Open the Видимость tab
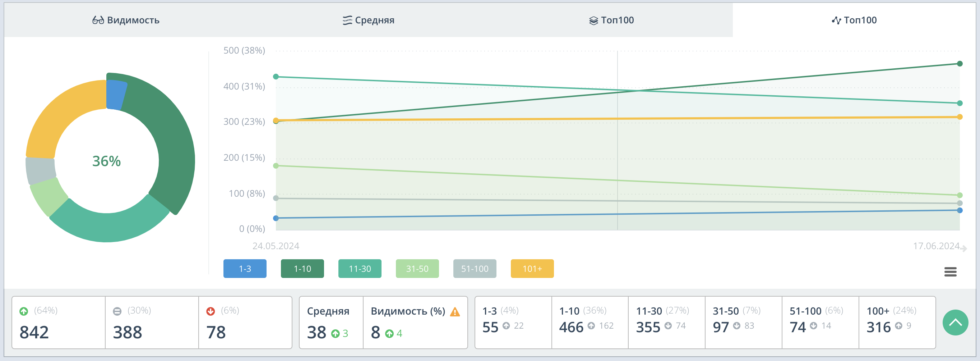The width and height of the screenshot is (980, 361). (125, 20)
